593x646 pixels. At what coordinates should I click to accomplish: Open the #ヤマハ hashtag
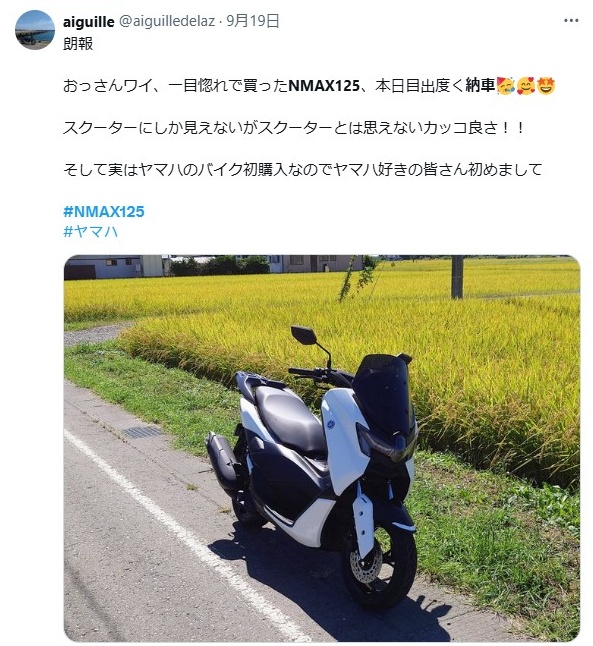click(91, 232)
